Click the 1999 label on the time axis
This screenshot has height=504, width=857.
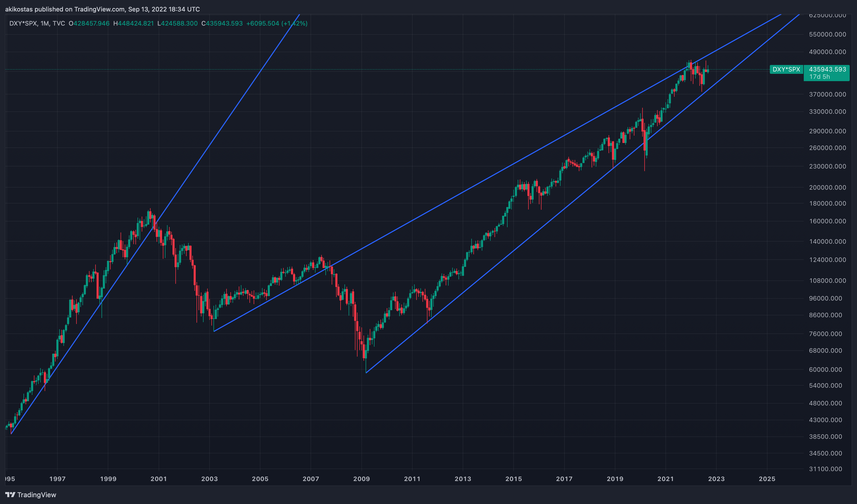[x=108, y=479]
